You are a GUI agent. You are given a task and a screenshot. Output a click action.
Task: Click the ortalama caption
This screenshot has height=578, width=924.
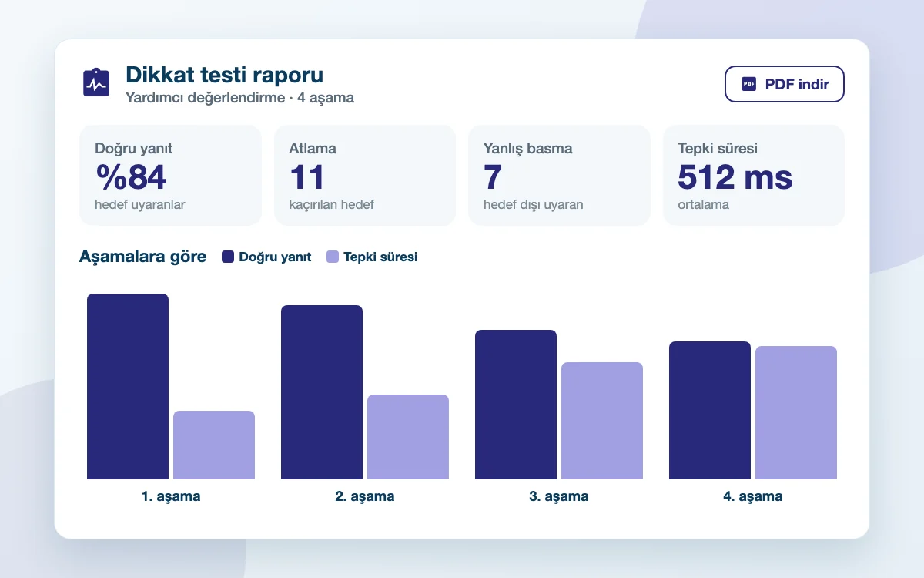[x=704, y=205]
